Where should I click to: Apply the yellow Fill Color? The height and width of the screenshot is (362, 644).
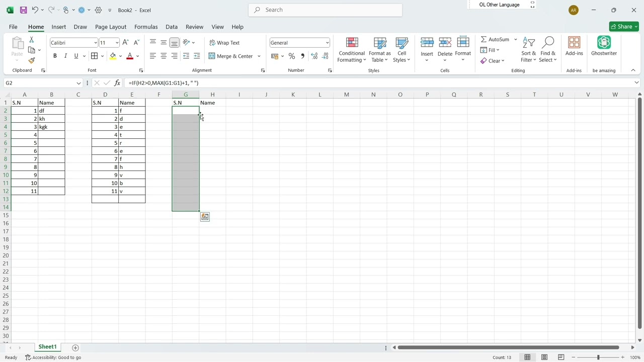point(113,56)
